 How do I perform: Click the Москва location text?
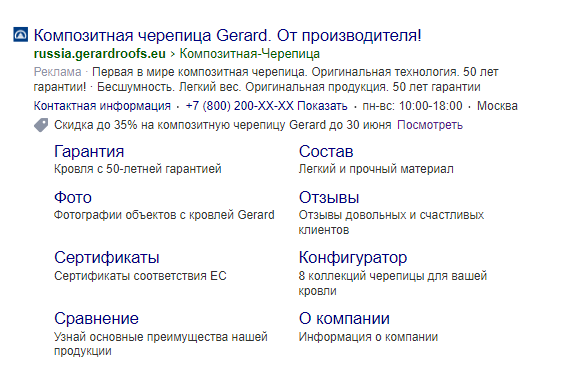[x=497, y=106]
